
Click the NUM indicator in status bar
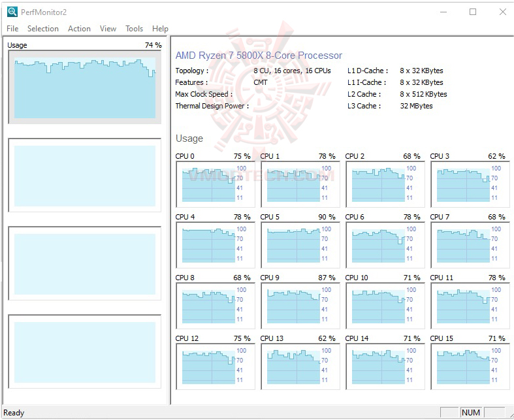coord(471,412)
